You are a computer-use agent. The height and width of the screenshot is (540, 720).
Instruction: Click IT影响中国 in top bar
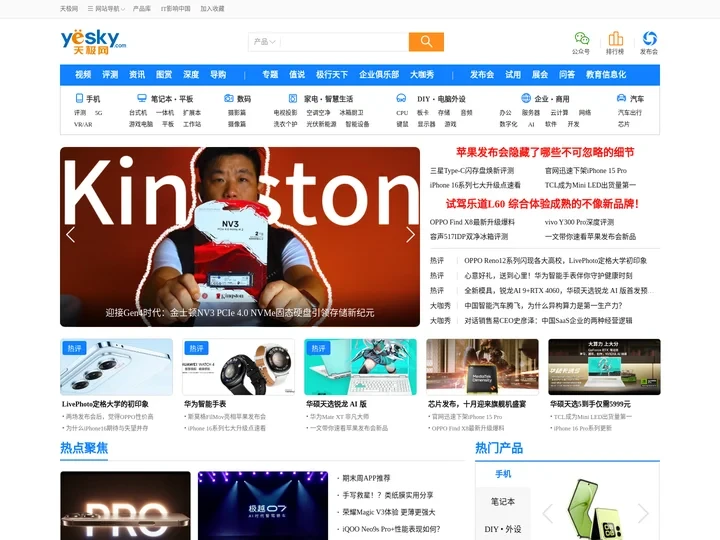(x=175, y=9)
